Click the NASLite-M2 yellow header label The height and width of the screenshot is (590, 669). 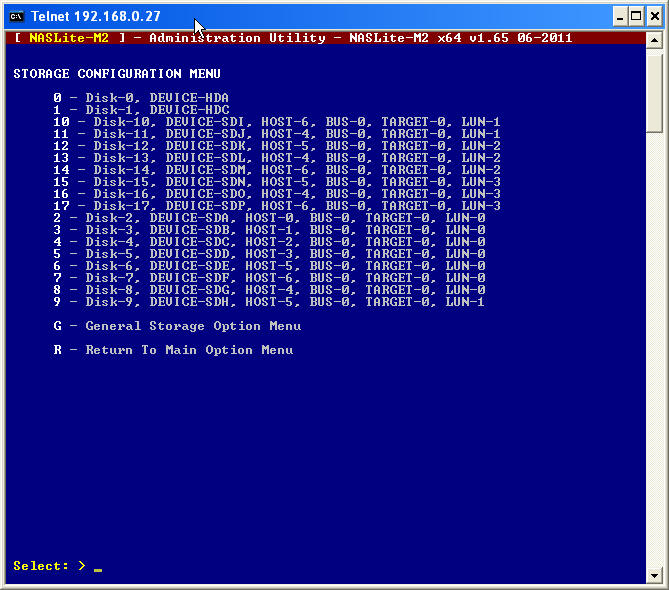click(69, 38)
